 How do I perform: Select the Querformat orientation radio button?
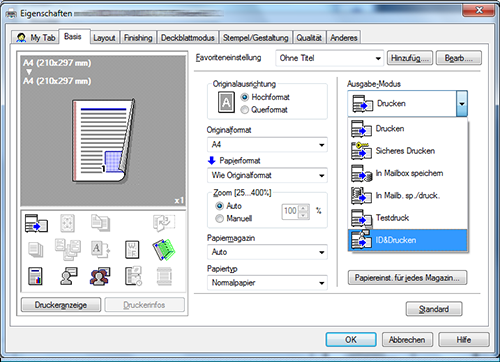click(x=245, y=110)
